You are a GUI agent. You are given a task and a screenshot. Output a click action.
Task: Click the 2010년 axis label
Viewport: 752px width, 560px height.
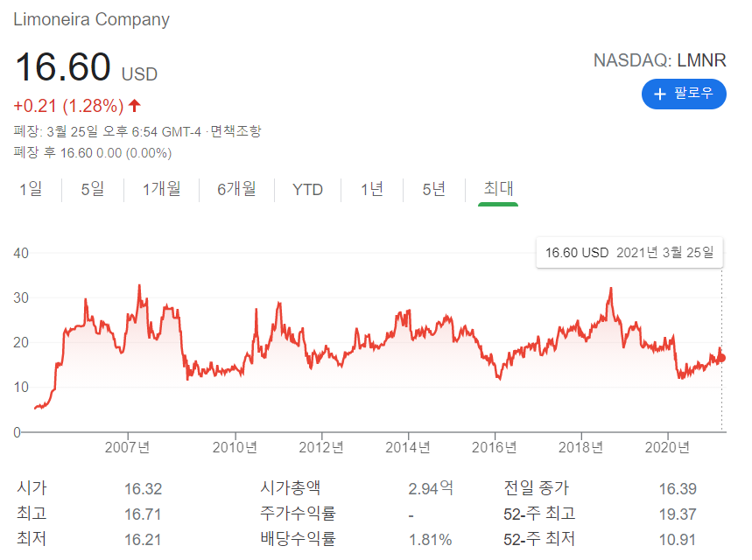235,447
